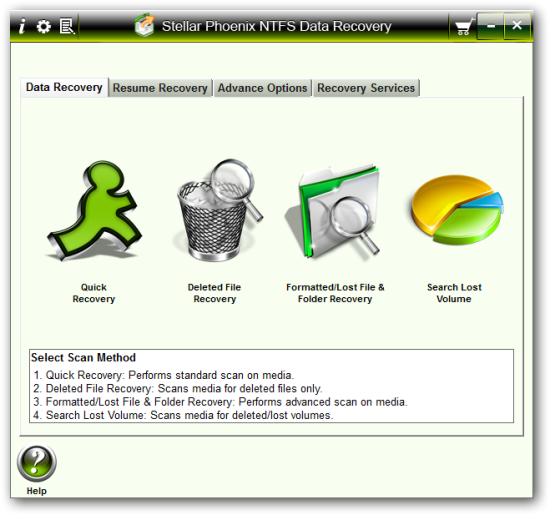Switch to the Data Recovery tab
The image size is (550, 515).
[64, 87]
